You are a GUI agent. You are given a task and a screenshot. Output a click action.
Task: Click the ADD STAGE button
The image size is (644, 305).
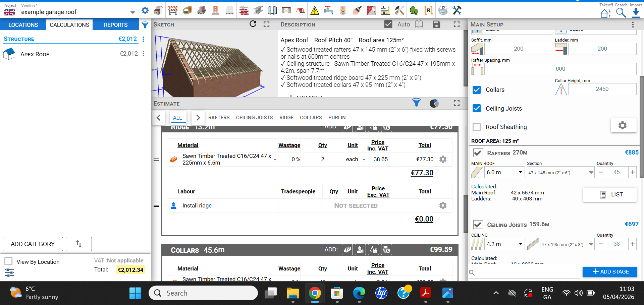(x=609, y=272)
